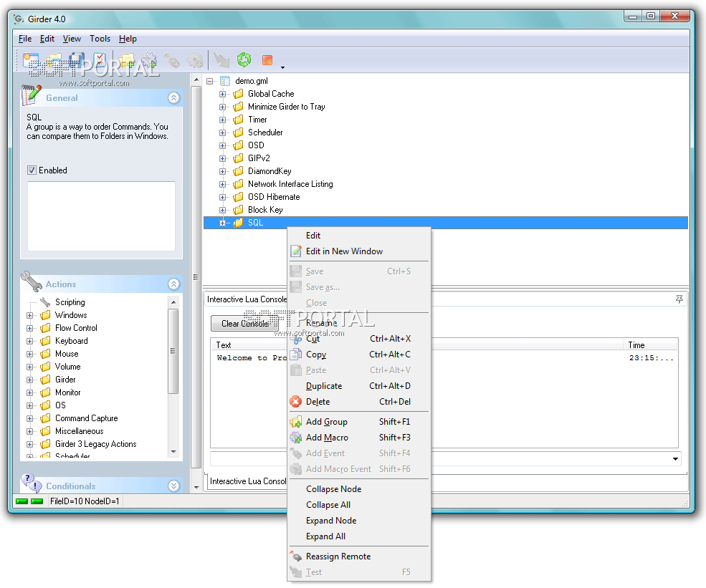Choose Collapse Node in the context menu
This screenshot has width=706, height=588.
[358, 489]
